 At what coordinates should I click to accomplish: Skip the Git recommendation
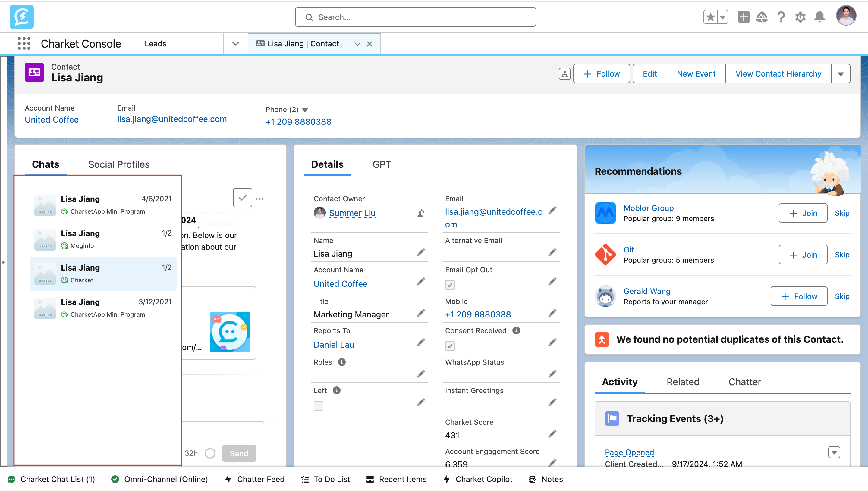pyautogui.click(x=842, y=255)
